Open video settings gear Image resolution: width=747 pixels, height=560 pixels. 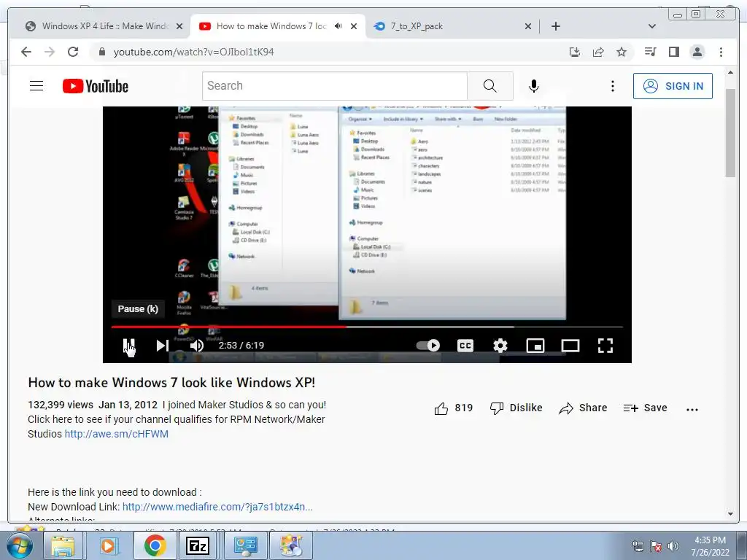pos(500,345)
